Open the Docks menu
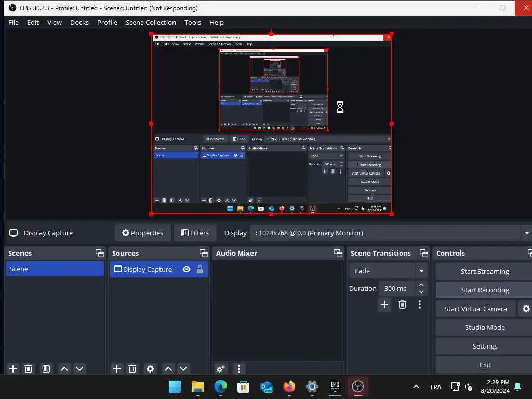Screen dimensions: 532x399 coord(79,22)
